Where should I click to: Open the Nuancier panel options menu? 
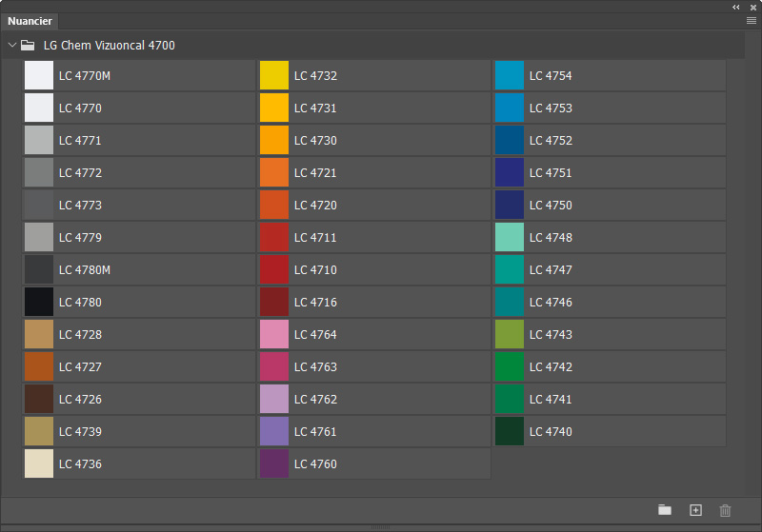pyautogui.click(x=752, y=20)
